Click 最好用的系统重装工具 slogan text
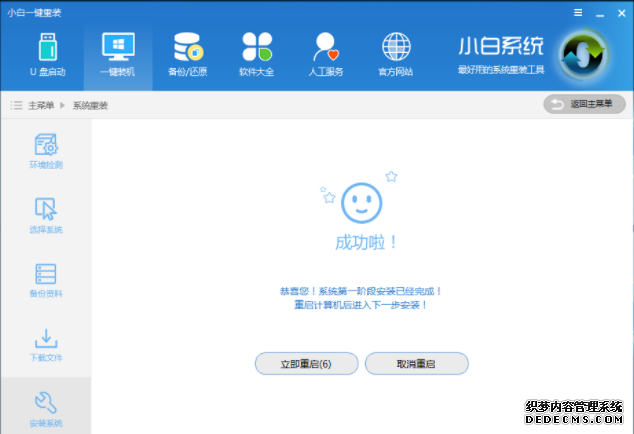 click(501, 70)
